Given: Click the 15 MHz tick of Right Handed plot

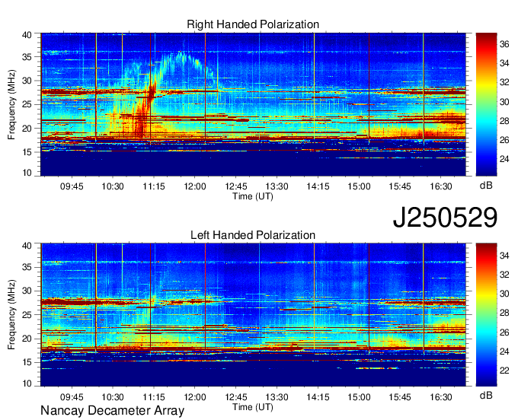Looking at the screenshot, I should click(x=27, y=152).
